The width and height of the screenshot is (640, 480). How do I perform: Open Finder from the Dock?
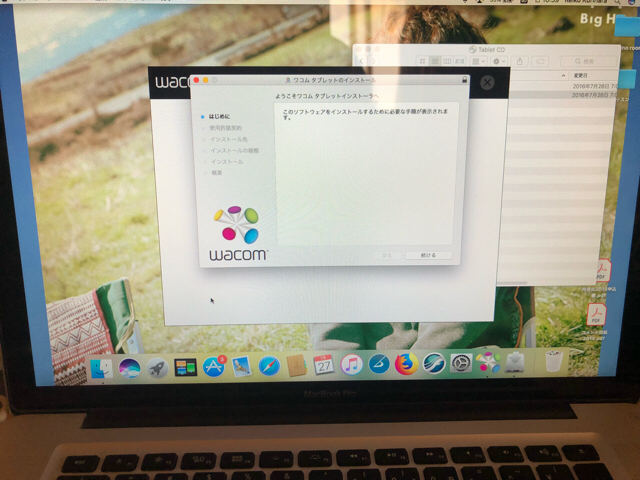(101, 369)
